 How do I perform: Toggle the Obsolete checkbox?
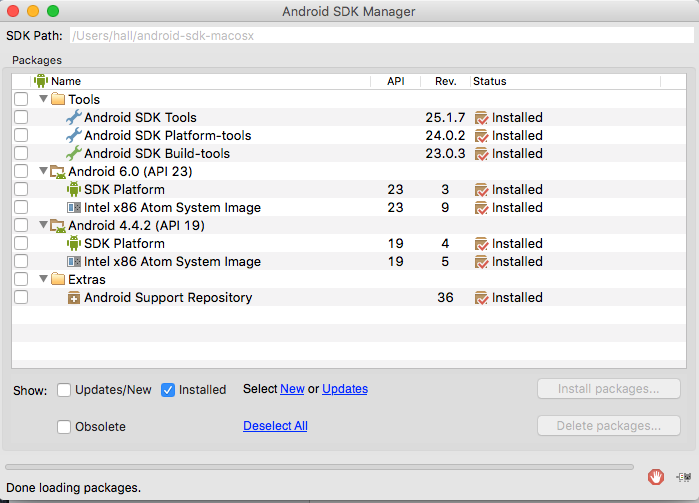coord(64,427)
